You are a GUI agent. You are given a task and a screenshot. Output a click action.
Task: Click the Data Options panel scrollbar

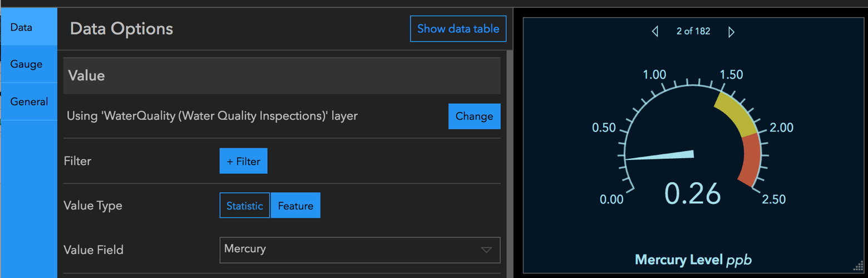509,162
